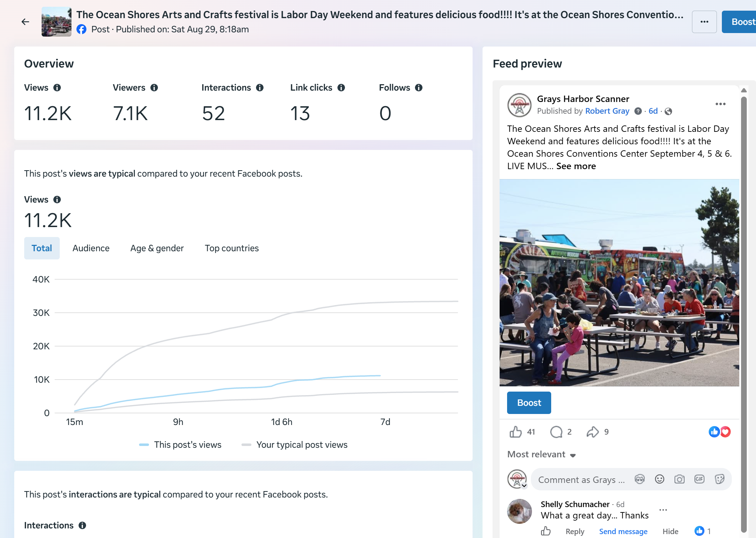The width and height of the screenshot is (756, 538).
Task: Go back with the left arrow icon
Action: [25, 22]
